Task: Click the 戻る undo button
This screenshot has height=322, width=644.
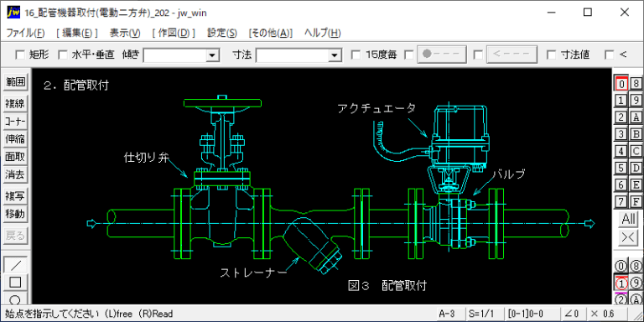Action: click(x=16, y=236)
